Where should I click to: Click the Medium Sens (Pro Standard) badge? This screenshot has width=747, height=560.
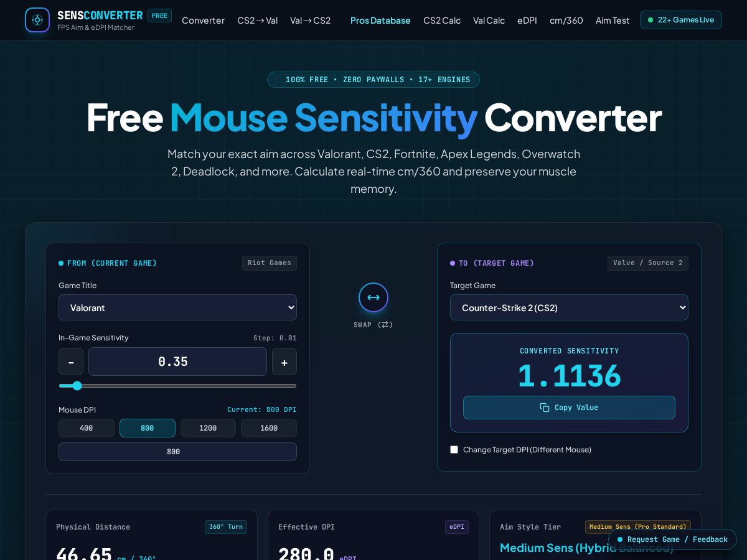(638, 527)
